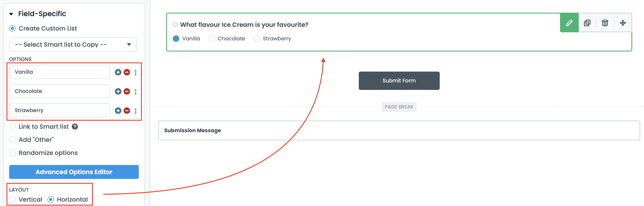Click reorder handle for Strawberry option
644x206 pixels.
click(x=136, y=111)
